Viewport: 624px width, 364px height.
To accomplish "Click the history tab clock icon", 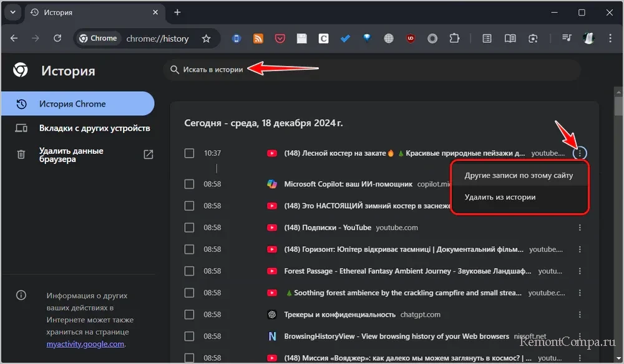I will click(x=34, y=12).
